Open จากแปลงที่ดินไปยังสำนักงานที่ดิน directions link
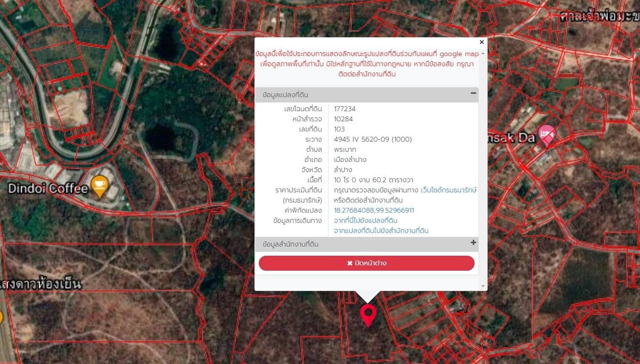Viewport: 640px width, 364px height. coord(381,231)
